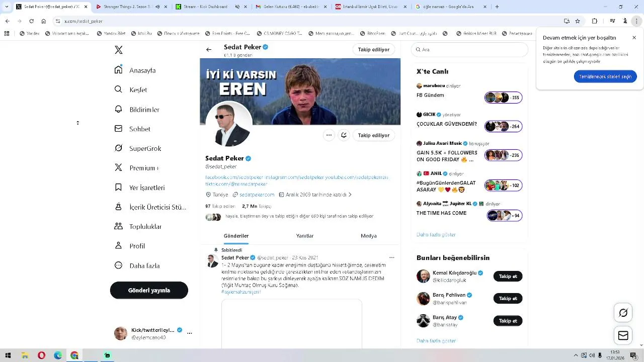Open Premium from the sidebar
Screen dimensions: 644x362
click(136, 168)
